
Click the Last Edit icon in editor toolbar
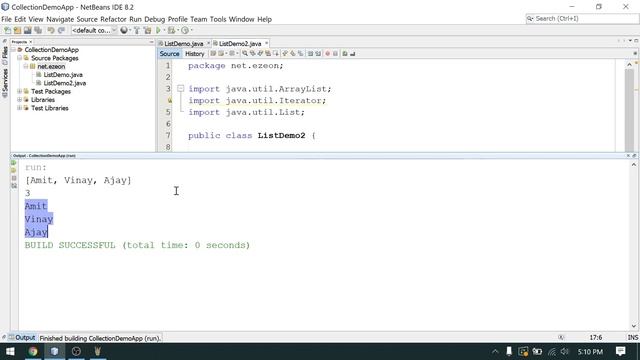[213, 53]
